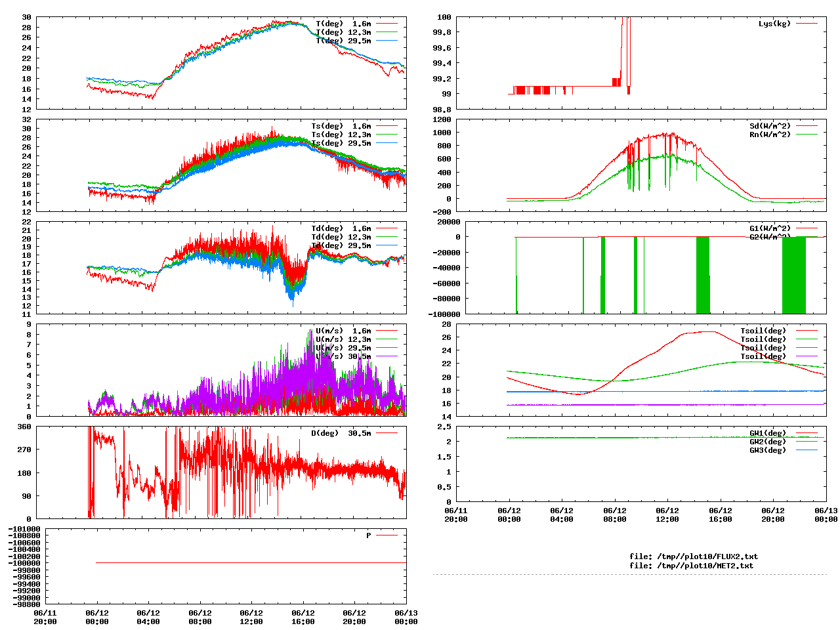Click the 270 axis value on wind direction plot
Viewport: 840px width, 630px height.
click(24, 450)
